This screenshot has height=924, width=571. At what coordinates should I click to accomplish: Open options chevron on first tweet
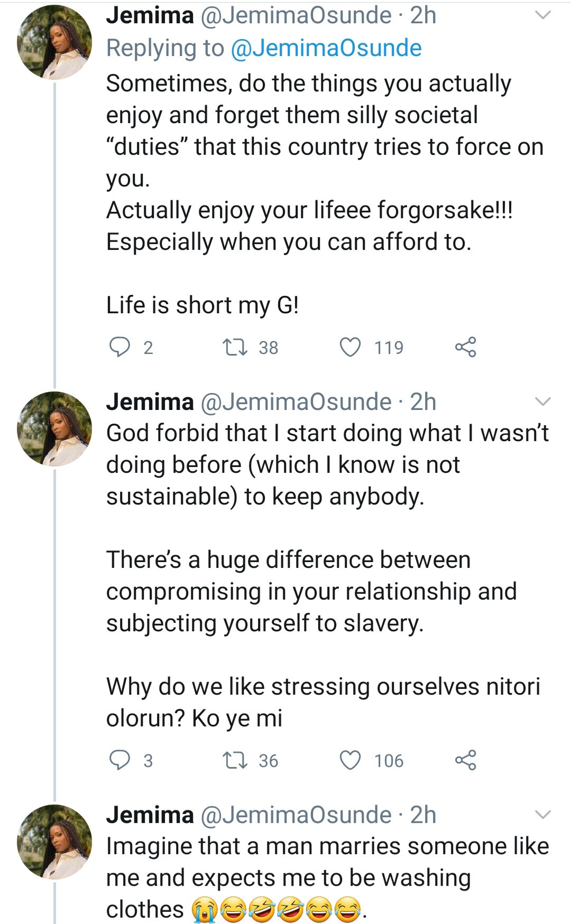click(543, 16)
